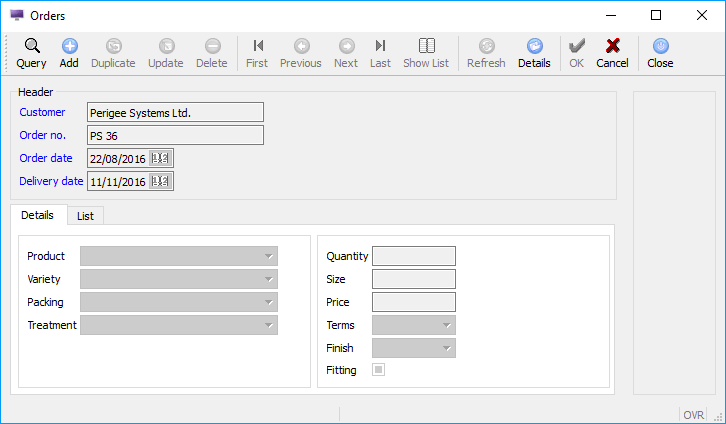Screen dimensions: 726x424
Task: Click into the Quantity field
Action: pyautogui.click(x=413, y=256)
